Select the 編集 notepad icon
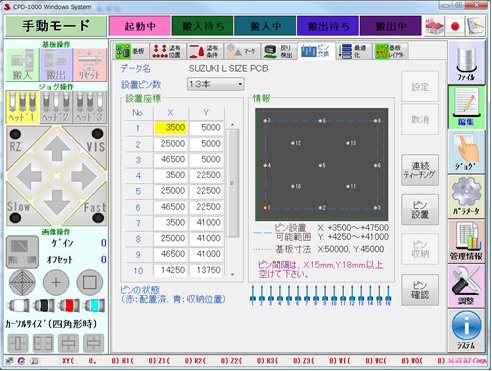This screenshot has width=492, height=371. [466, 107]
